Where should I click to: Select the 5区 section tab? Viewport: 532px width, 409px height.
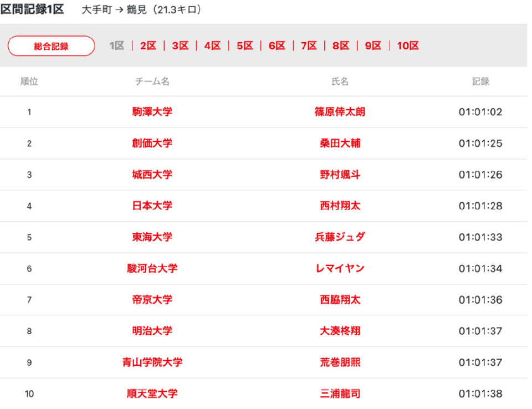click(244, 46)
